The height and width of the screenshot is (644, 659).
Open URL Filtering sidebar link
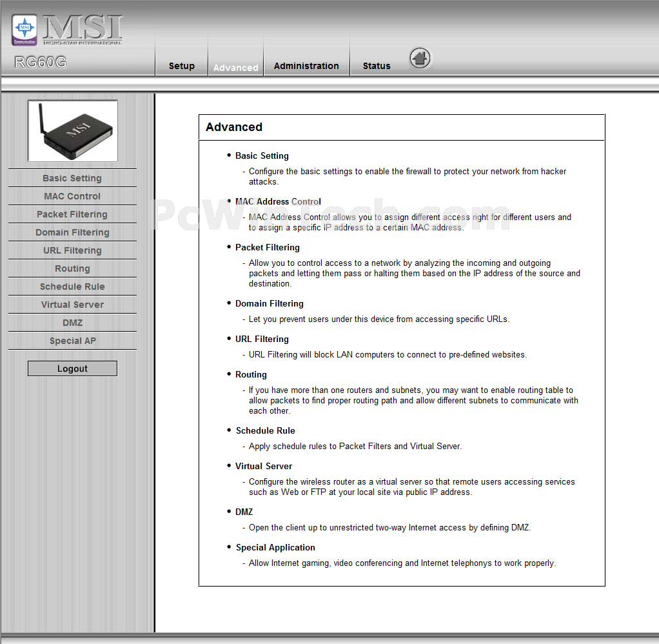point(72,250)
